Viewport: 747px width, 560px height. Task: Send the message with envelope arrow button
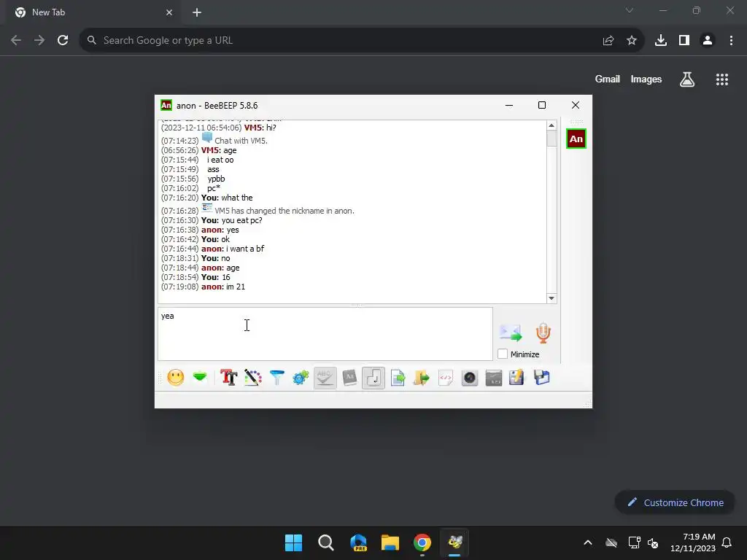click(510, 332)
